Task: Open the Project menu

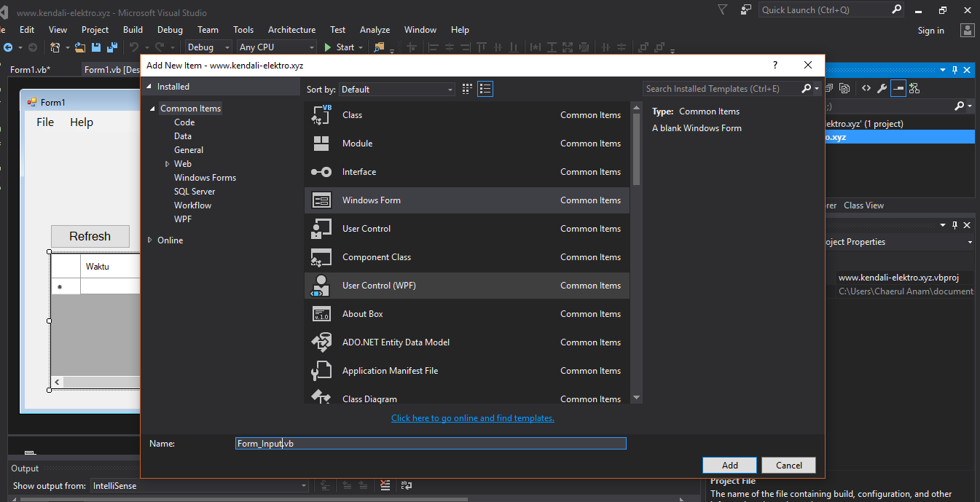Action: click(x=95, y=30)
